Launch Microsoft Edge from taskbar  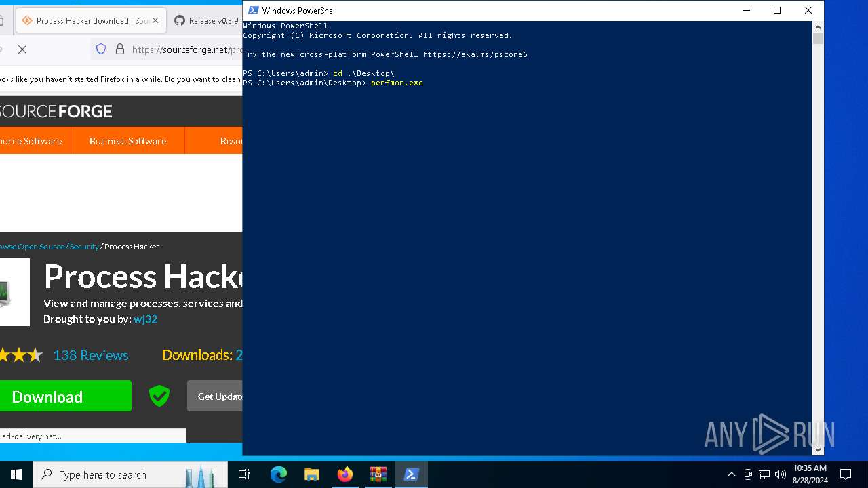coord(279,474)
